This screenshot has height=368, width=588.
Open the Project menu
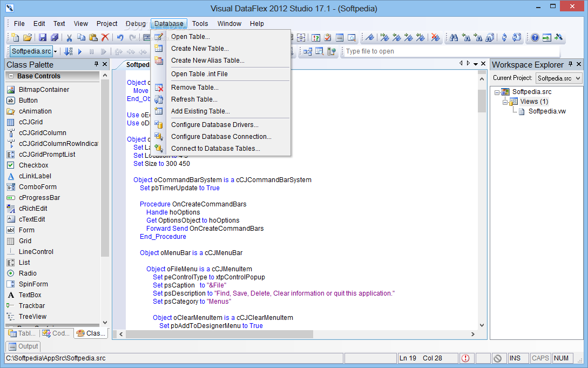(107, 24)
